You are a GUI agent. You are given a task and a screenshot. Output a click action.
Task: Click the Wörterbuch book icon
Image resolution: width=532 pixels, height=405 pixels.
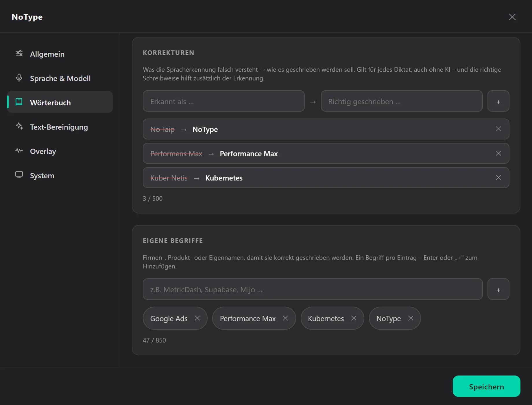click(x=19, y=102)
